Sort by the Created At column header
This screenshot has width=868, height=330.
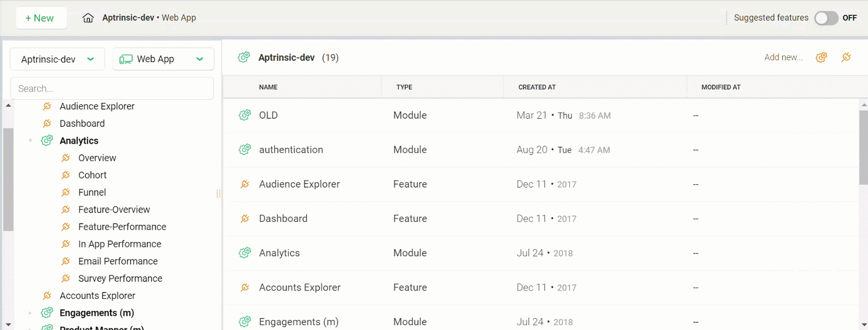pyautogui.click(x=537, y=87)
